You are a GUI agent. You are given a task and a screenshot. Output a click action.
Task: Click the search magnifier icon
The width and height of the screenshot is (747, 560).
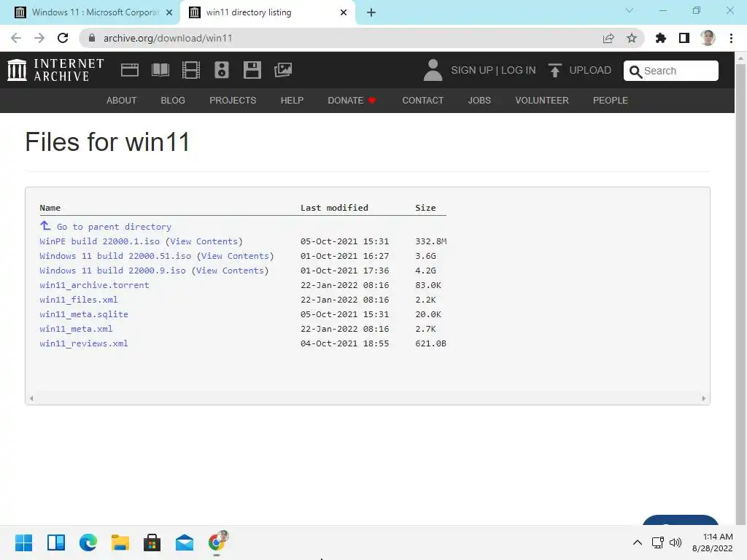coord(635,71)
